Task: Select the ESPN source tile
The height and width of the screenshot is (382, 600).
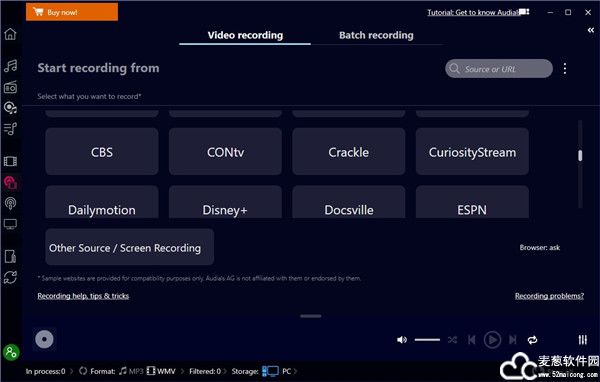Action: point(472,202)
